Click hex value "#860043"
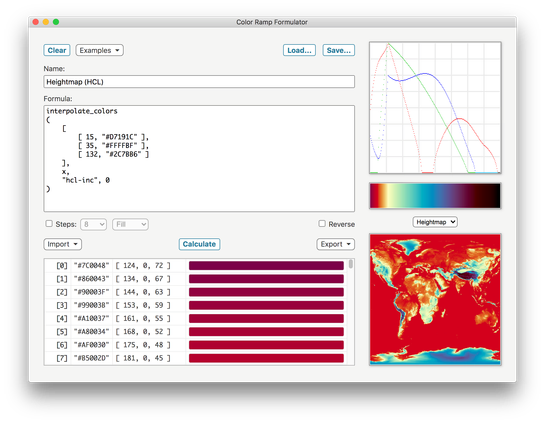545x423 pixels. tap(91, 279)
